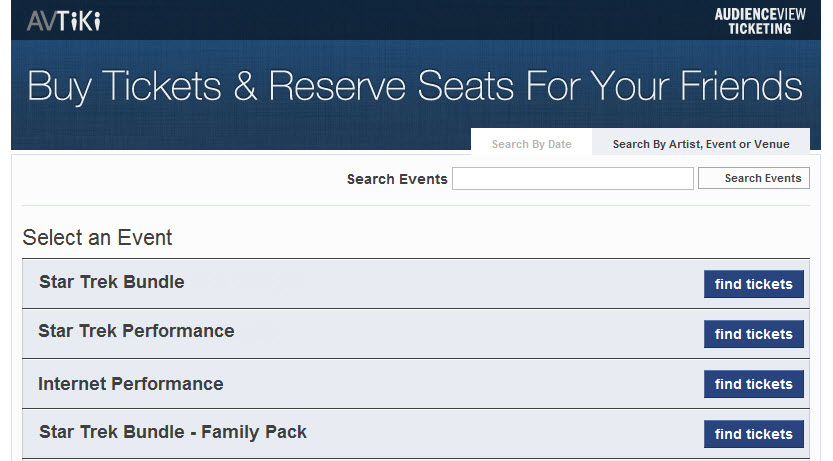Select Search By Artist, Event or Venue tab
Screen dimensions: 833x461
pyautogui.click(x=701, y=143)
